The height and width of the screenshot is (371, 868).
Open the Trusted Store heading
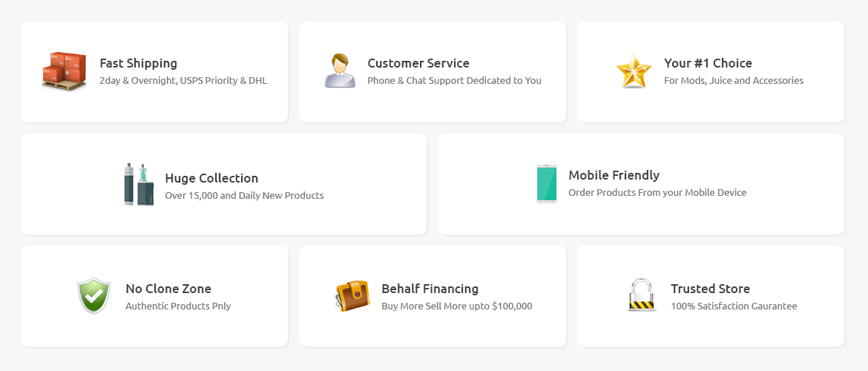tap(710, 289)
